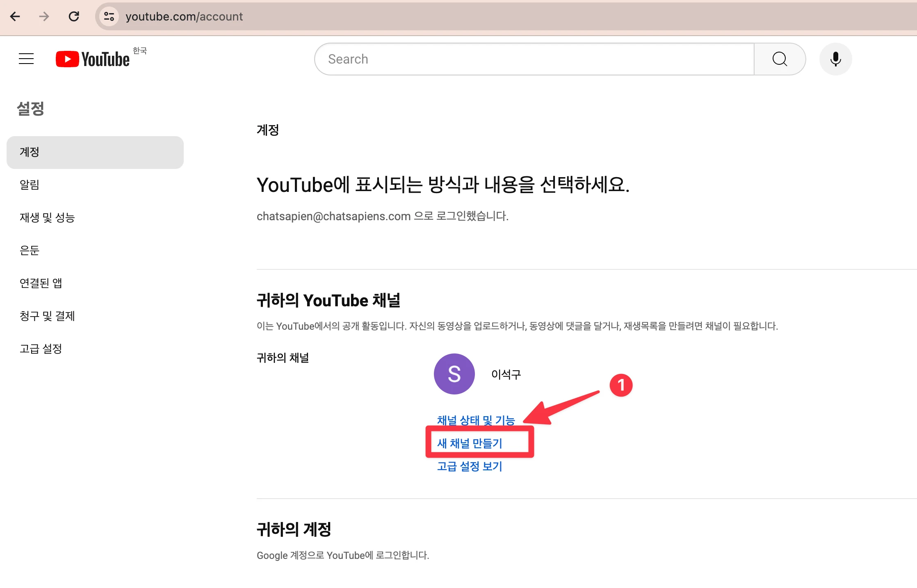Open 청구 및 결제 section

click(x=47, y=316)
